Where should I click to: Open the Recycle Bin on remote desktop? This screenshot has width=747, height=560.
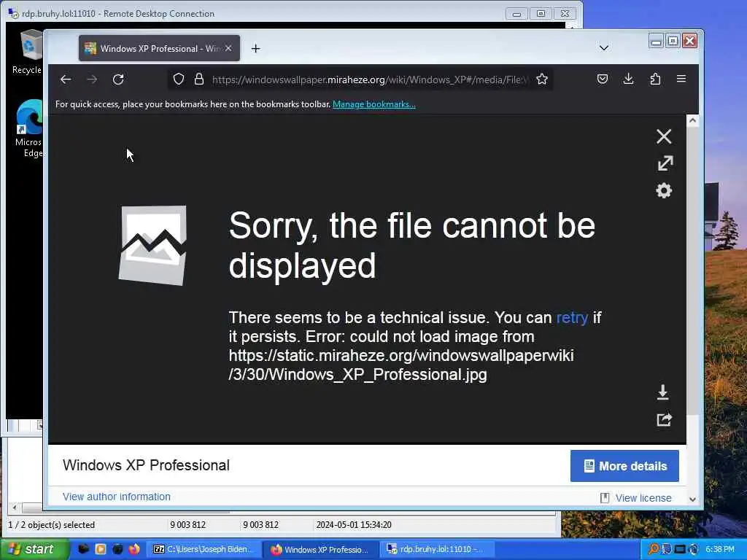29,52
